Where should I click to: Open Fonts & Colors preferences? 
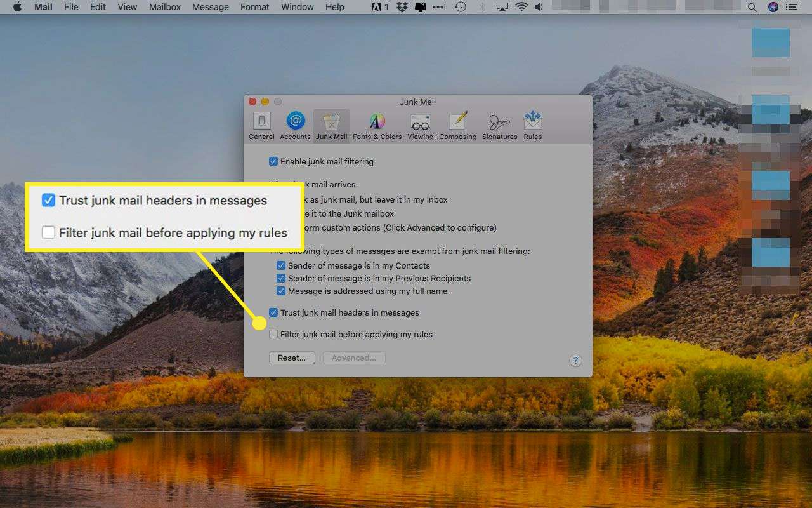point(377,126)
